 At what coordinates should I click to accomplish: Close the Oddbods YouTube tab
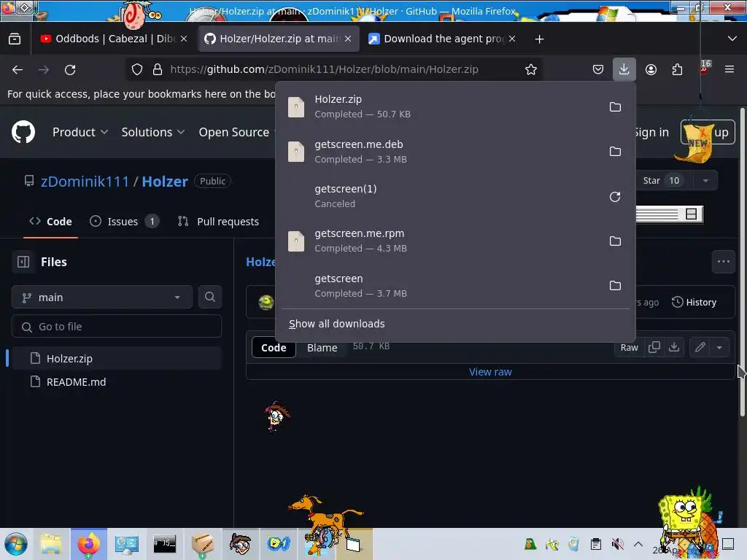tap(184, 39)
